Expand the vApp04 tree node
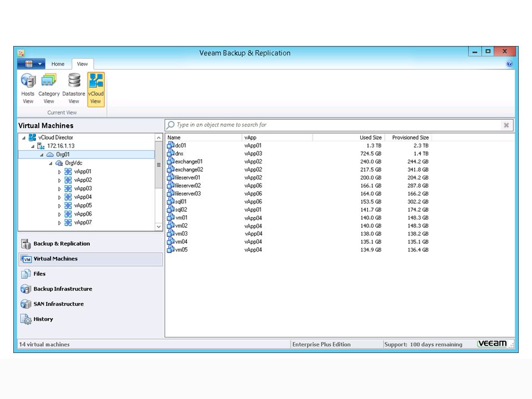This screenshot has height=399, width=532. 59,197
